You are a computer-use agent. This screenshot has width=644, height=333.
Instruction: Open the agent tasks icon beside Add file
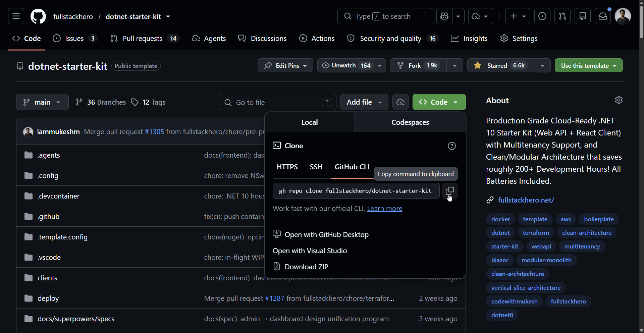tap(400, 102)
